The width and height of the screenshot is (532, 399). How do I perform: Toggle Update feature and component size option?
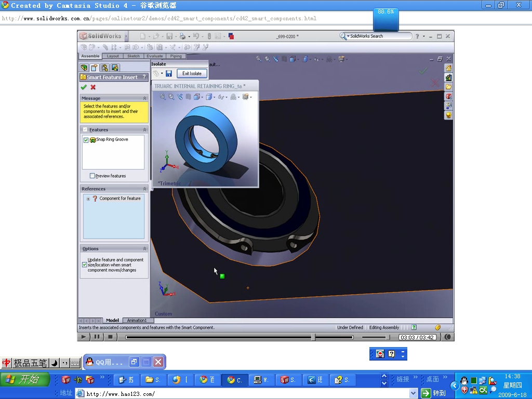tap(85, 264)
